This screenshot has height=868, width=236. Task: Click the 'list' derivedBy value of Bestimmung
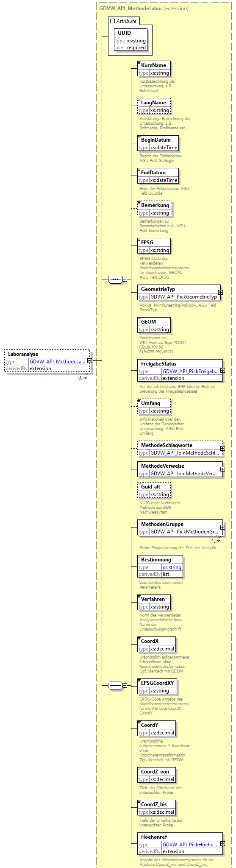(166, 574)
